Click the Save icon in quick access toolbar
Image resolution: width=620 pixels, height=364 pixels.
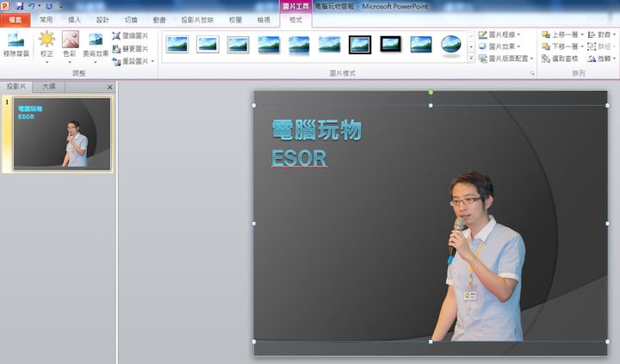pos(19,6)
